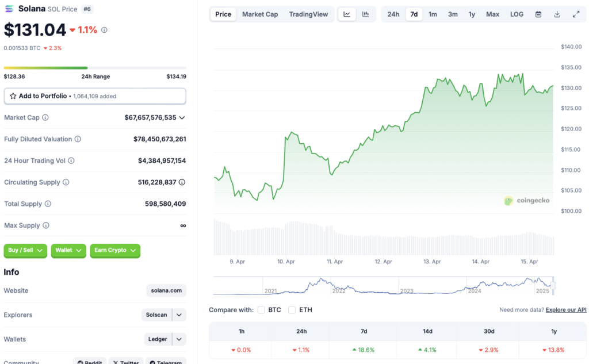
Task: Click Add to Portfolio button
Action: coord(95,96)
